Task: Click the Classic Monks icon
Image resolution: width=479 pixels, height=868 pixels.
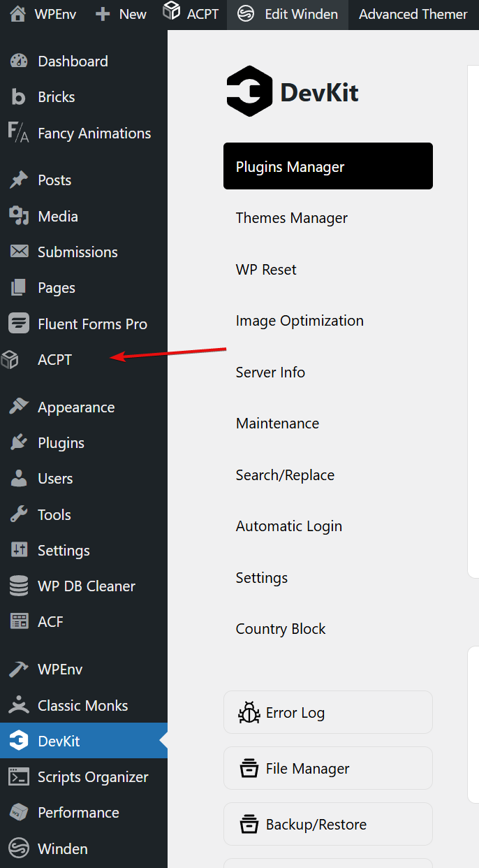Action: click(x=19, y=705)
